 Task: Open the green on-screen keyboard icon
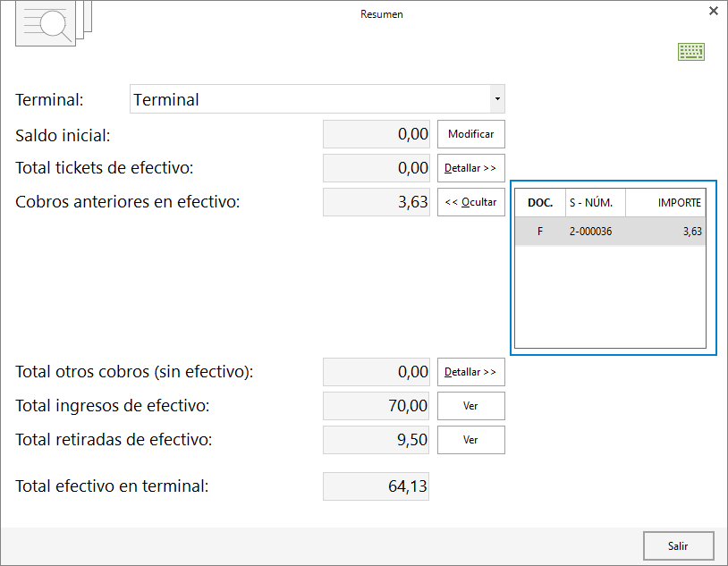pyautogui.click(x=690, y=52)
